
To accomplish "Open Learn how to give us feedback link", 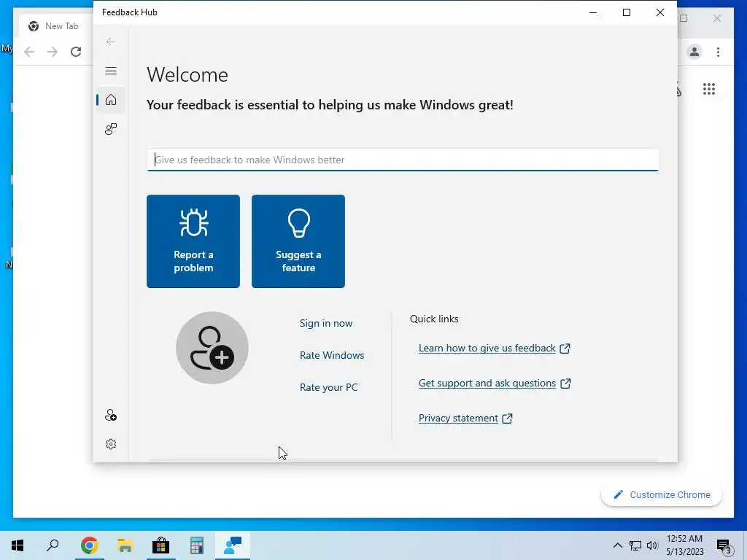I will click(494, 348).
